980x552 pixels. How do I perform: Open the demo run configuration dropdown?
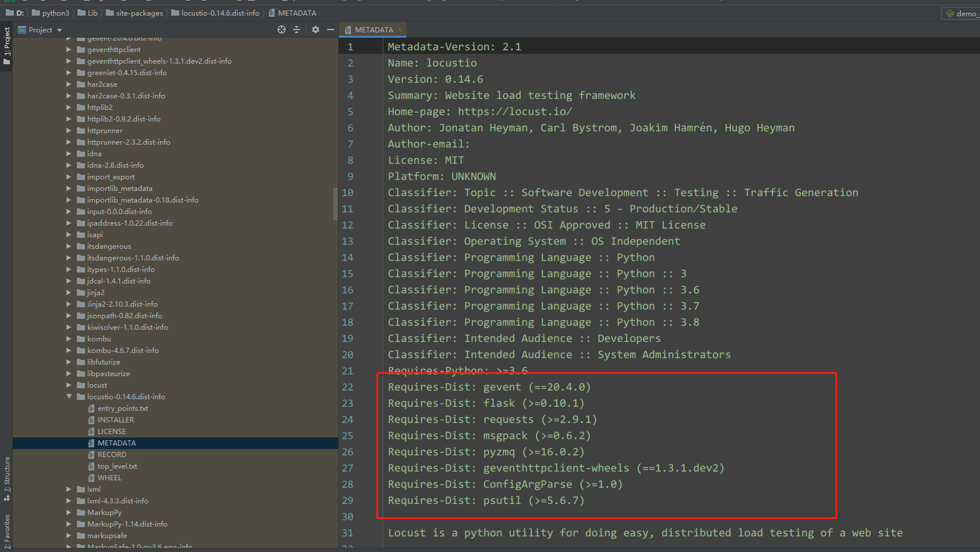tap(962, 13)
